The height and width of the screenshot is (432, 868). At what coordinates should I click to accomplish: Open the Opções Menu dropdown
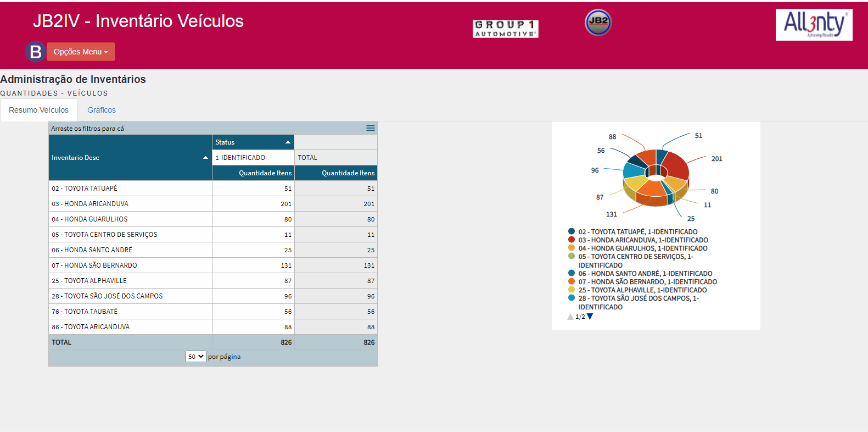click(x=81, y=52)
